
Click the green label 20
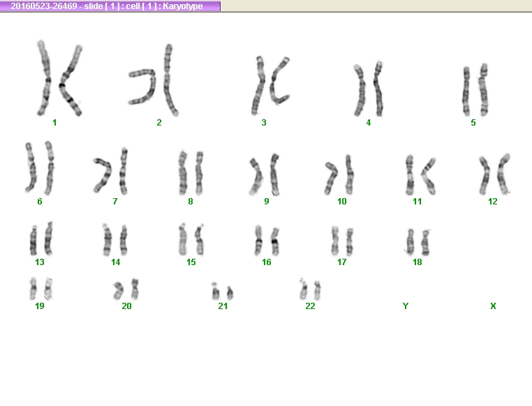[x=126, y=306]
